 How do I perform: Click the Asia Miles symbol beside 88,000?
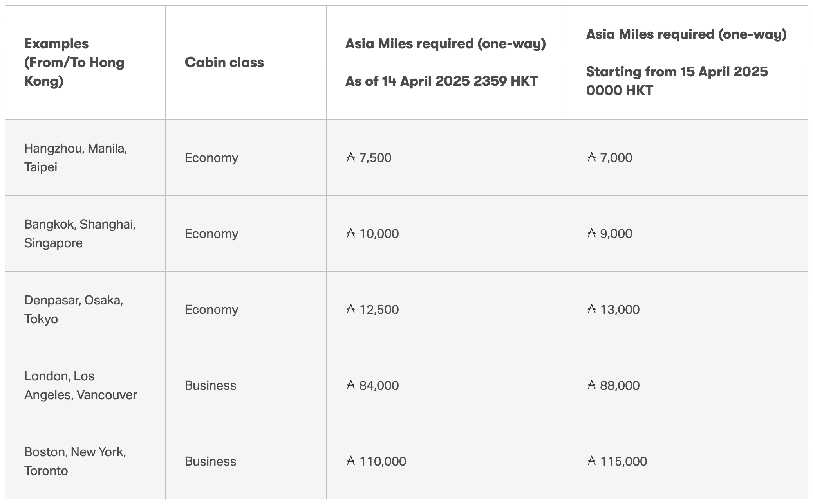pyautogui.click(x=591, y=385)
